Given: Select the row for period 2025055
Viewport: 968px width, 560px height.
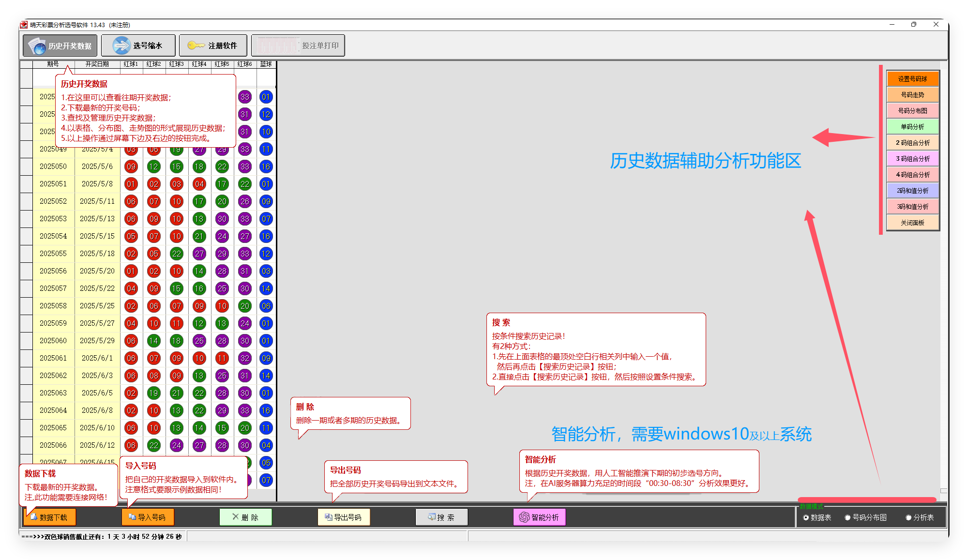Looking at the screenshot, I should click(53, 254).
